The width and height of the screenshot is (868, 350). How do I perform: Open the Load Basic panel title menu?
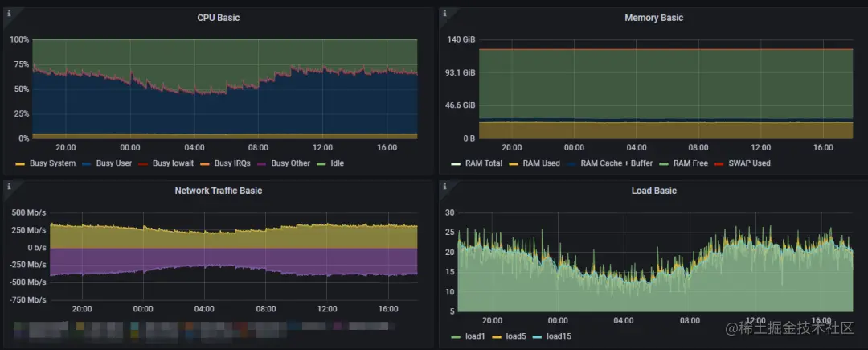pos(653,191)
